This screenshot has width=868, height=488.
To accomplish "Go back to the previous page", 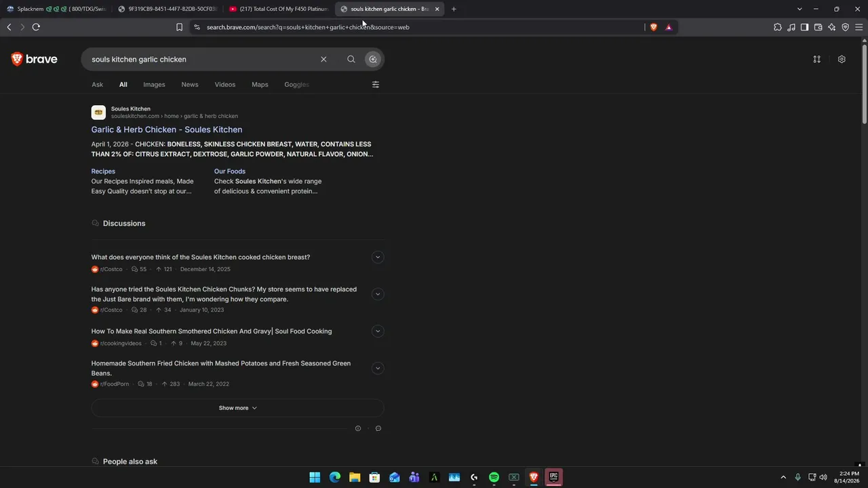I will (x=9, y=27).
